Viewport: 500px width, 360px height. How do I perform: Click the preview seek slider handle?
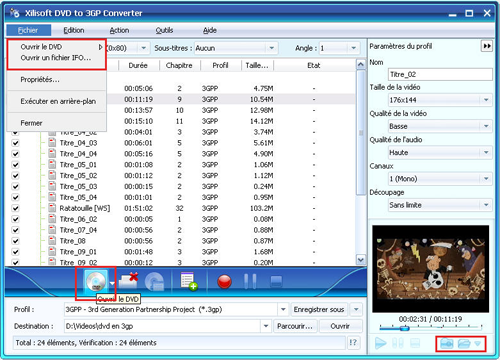(x=404, y=328)
